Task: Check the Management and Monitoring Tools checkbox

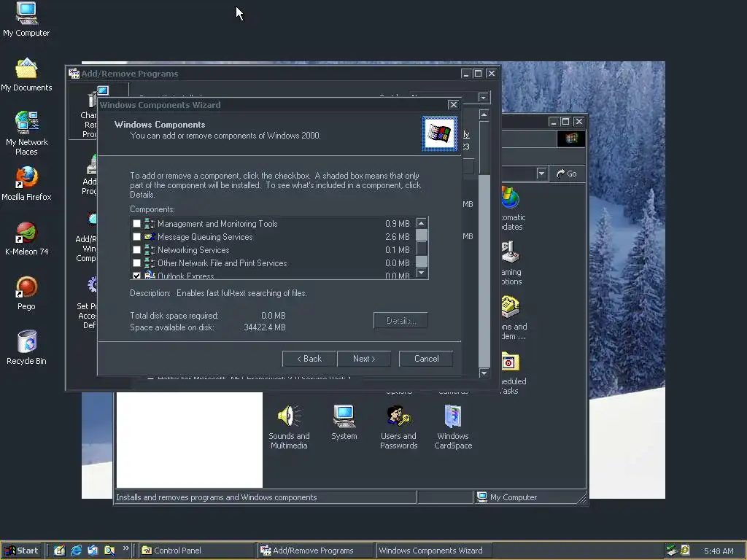Action: (x=136, y=223)
